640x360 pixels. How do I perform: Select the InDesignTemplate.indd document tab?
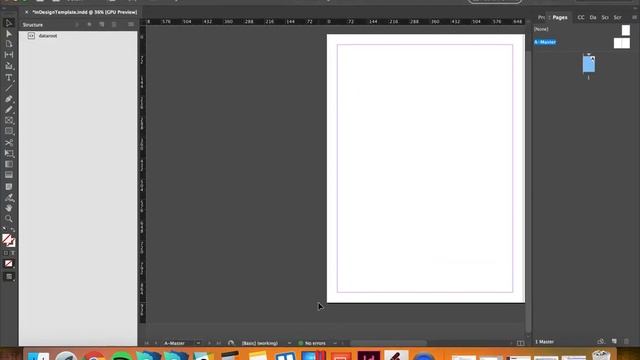(84, 12)
